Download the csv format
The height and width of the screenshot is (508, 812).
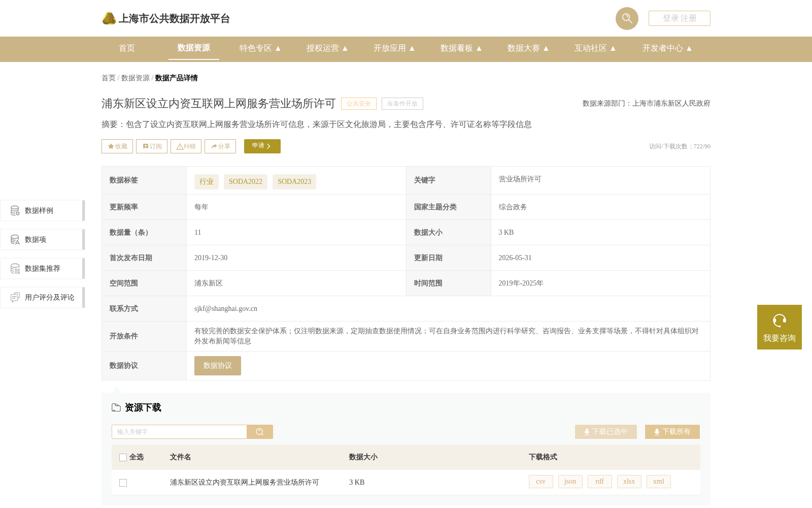(x=541, y=482)
